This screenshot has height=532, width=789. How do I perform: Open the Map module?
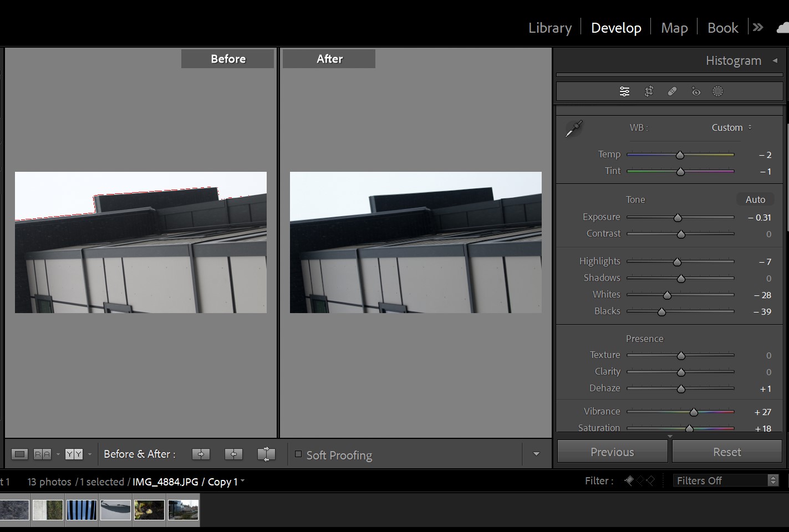674,28
